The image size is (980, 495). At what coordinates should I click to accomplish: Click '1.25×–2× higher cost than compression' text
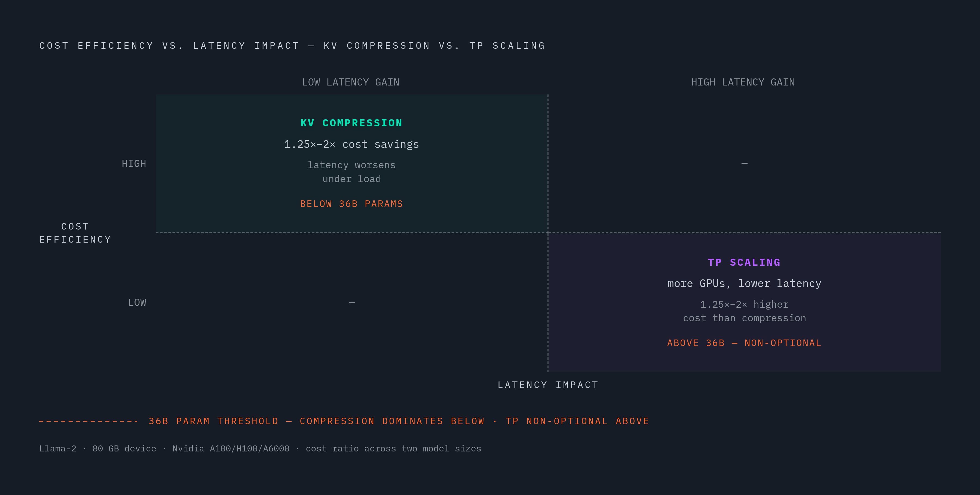(x=745, y=311)
